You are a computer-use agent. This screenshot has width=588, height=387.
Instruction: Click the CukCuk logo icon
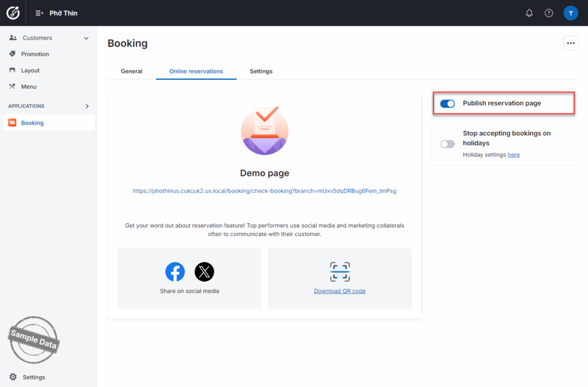[x=13, y=13]
